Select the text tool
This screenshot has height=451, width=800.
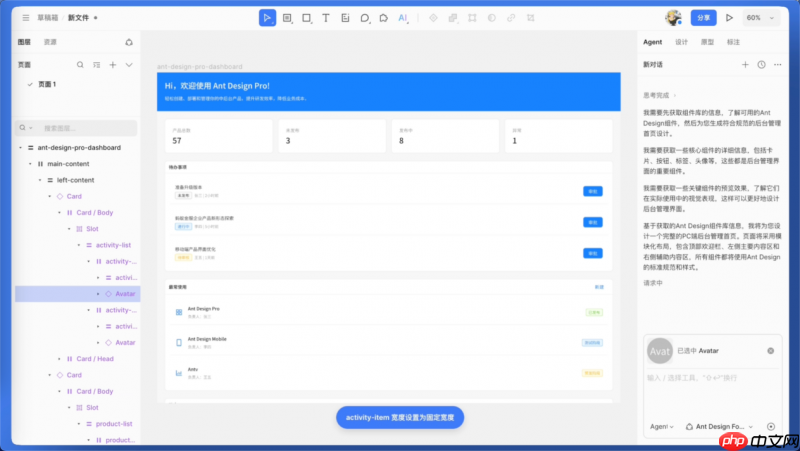[326, 18]
